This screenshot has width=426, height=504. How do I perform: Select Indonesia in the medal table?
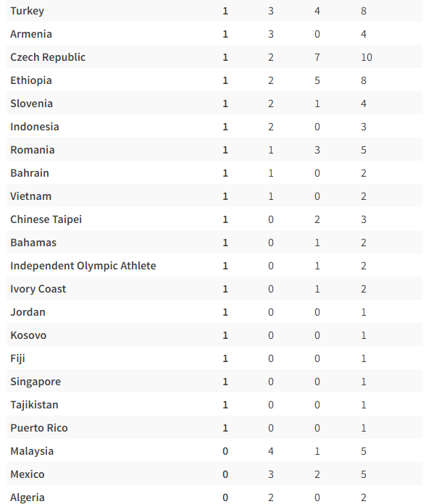click(x=34, y=127)
